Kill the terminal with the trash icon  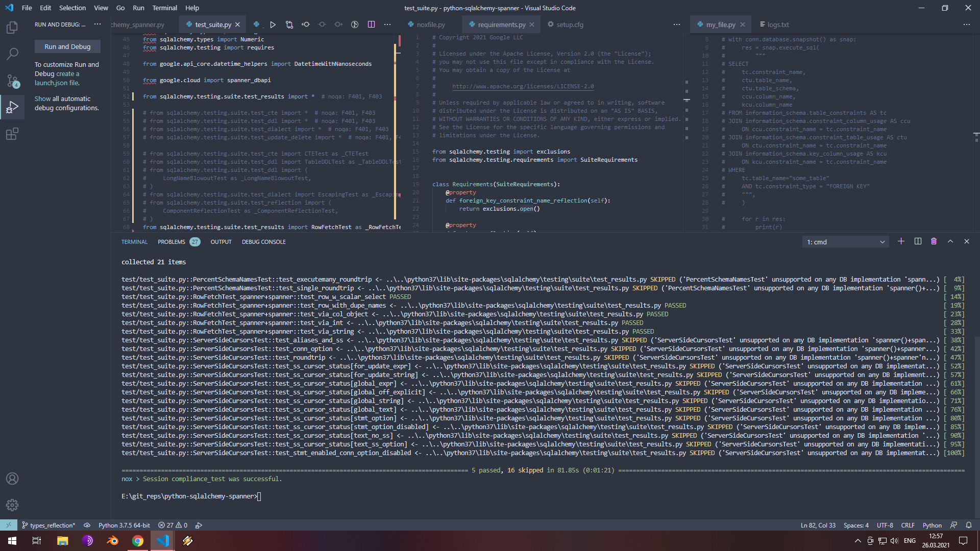pyautogui.click(x=934, y=241)
